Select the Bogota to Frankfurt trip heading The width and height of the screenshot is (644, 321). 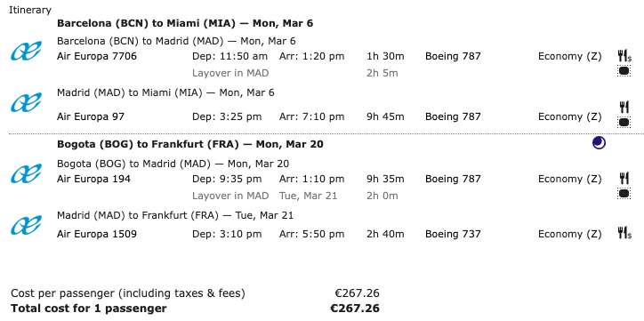190,144
